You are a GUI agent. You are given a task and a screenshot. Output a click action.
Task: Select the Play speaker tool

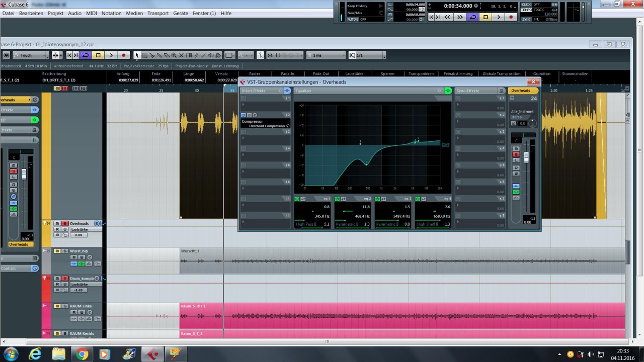(211, 55)
